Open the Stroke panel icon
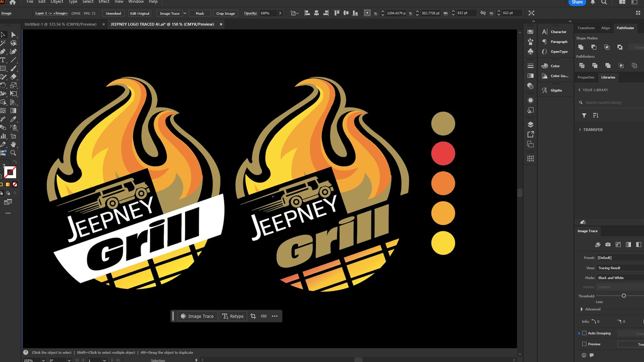The width and height of the screenshot is (644, 362). (530, 66)
